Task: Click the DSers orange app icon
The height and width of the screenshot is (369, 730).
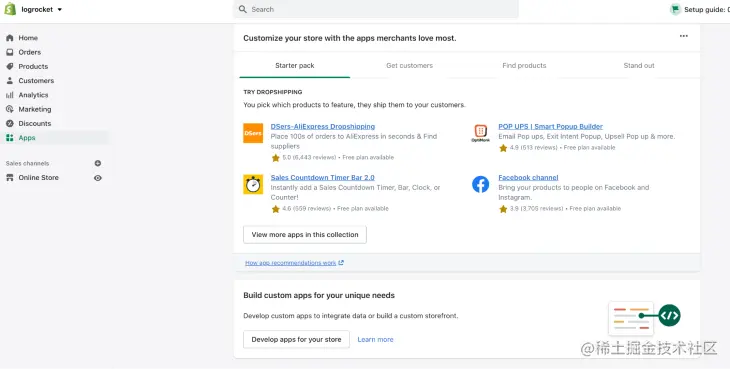Action: 253,133
